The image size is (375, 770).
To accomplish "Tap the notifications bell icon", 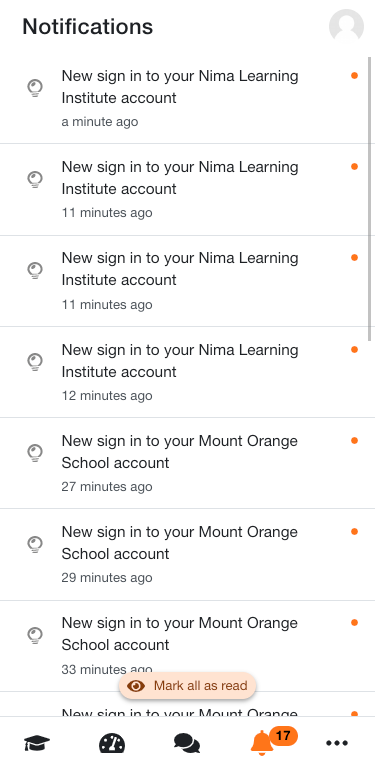I will pyautogui.click(x=262, y=743).
